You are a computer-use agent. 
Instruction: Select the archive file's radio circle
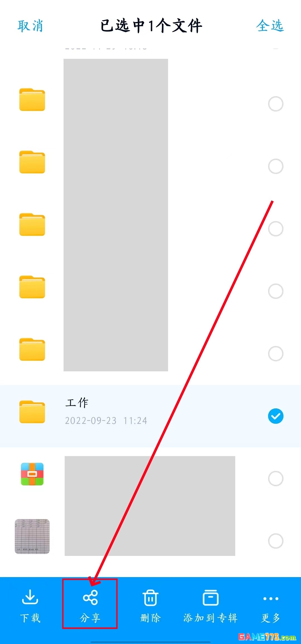(276, 478)
